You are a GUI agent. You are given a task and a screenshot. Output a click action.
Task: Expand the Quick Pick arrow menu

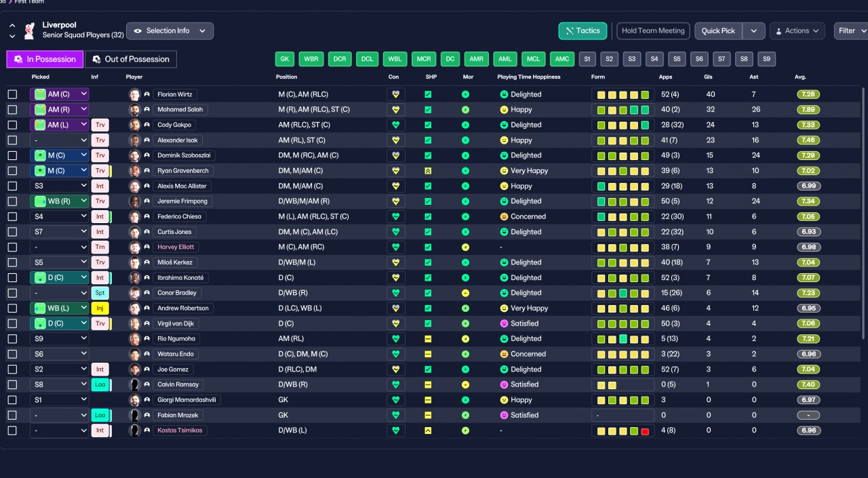(x=754, y=31)
